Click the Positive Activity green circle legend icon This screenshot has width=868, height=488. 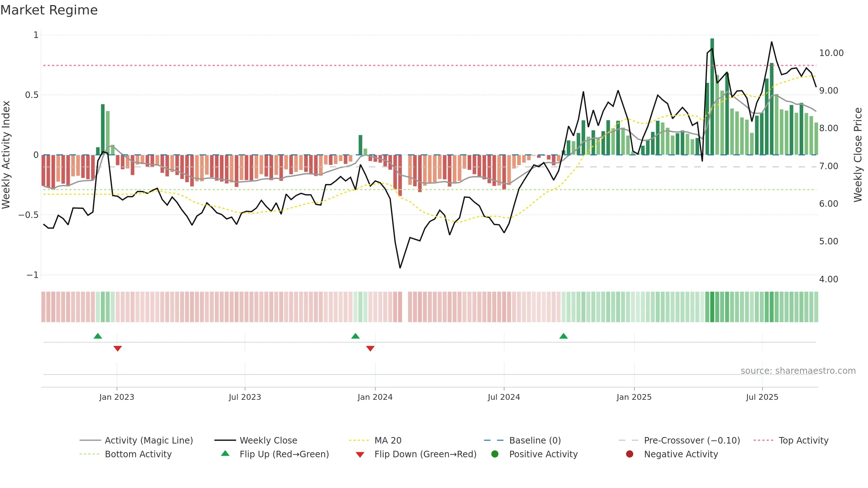coord(495,454)
